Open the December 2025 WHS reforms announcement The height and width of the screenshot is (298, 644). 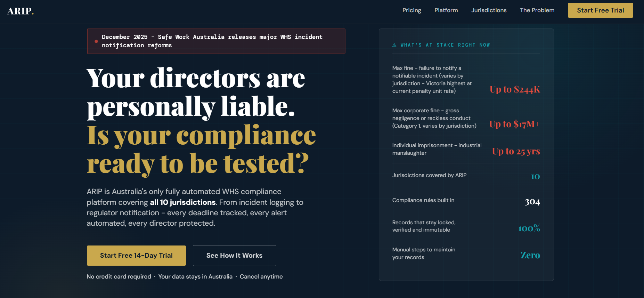tap(216, 41)
